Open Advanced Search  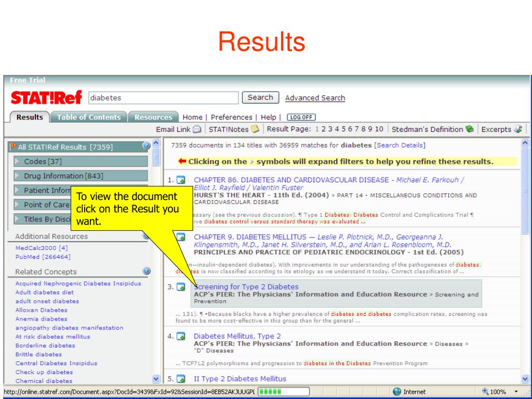point(315,98)
